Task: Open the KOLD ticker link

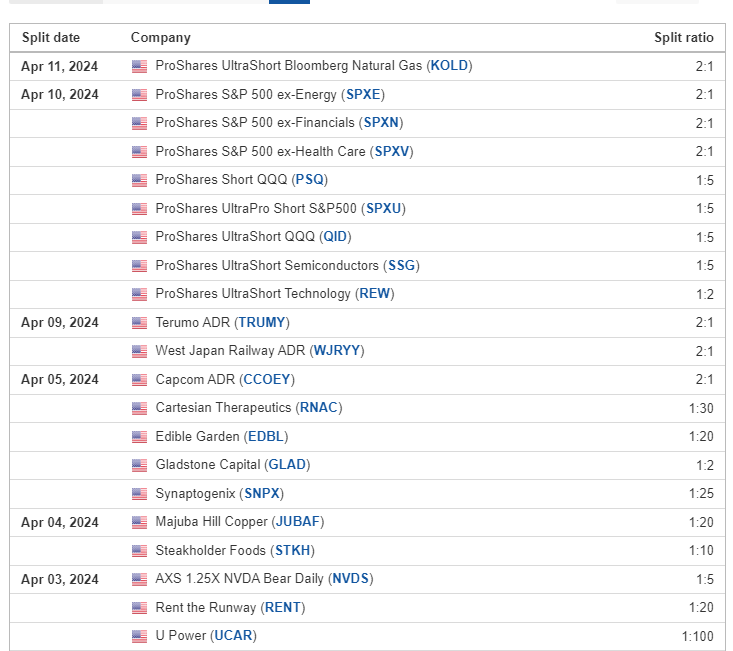Action: coord(449,65)
